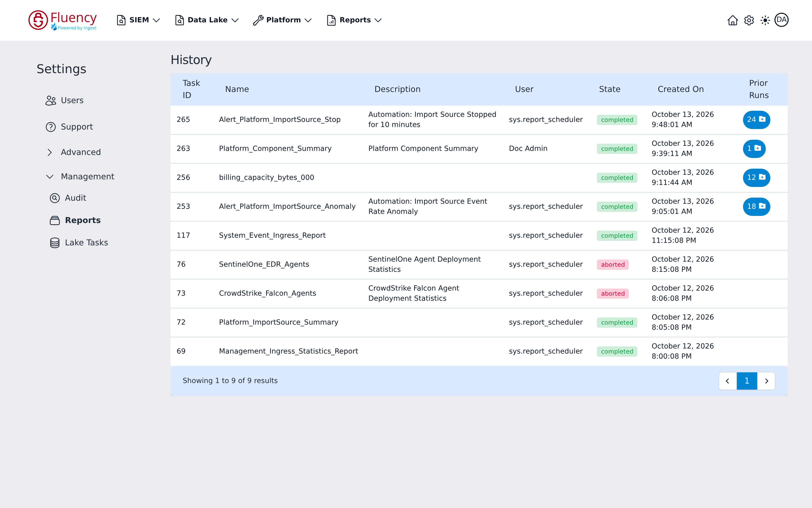Screen dimensions: 812x508
Task: Open the SIEM menu
Action: point(138,20)
